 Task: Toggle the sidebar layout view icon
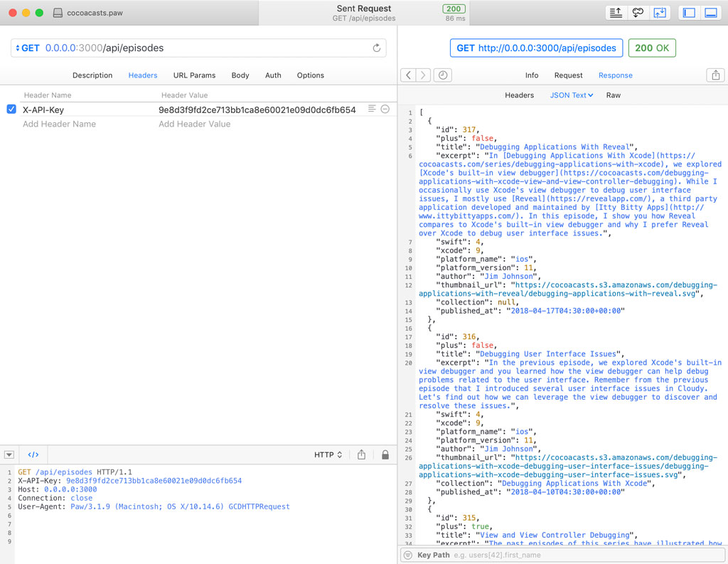[688, 12]
